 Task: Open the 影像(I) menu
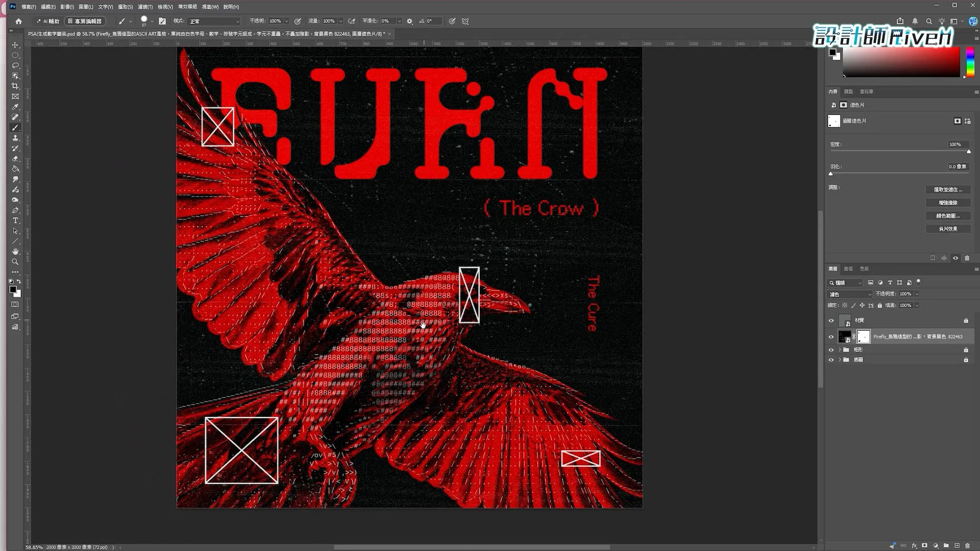point(67,7)
